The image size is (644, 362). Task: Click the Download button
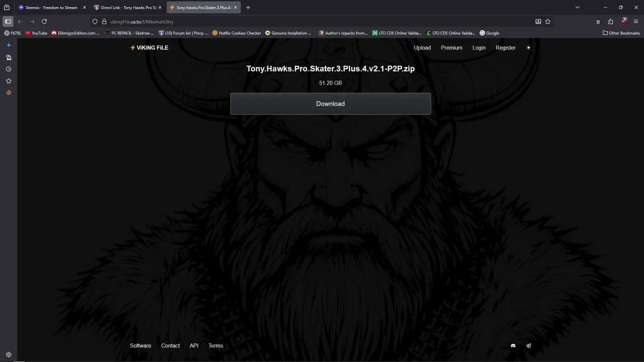331,104
